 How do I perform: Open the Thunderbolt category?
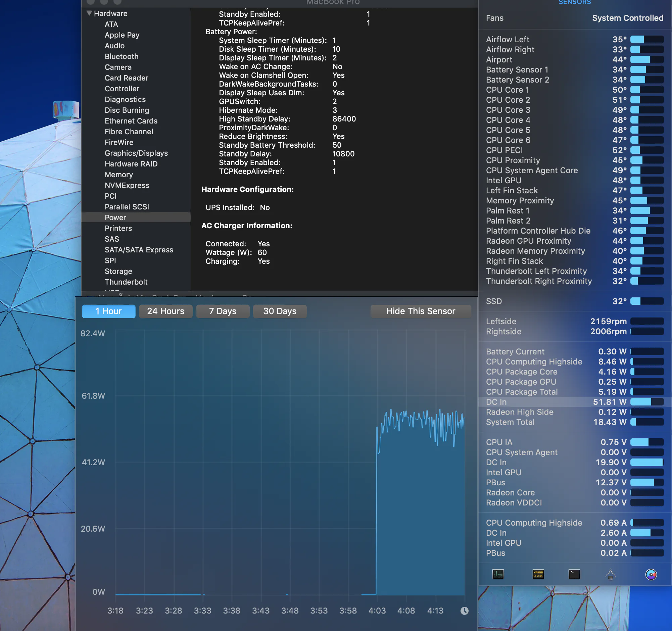click(x=126, y=282)
